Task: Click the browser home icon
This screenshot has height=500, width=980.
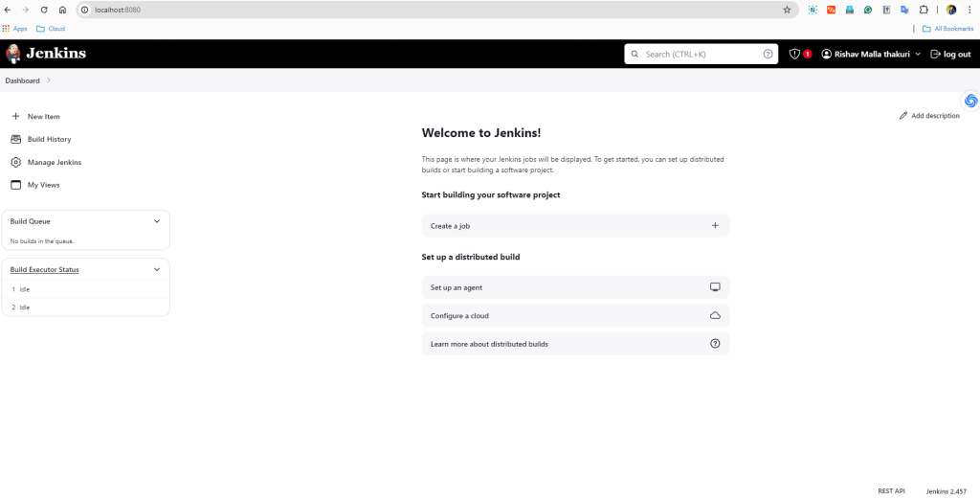Action: [x=62, y=10]
